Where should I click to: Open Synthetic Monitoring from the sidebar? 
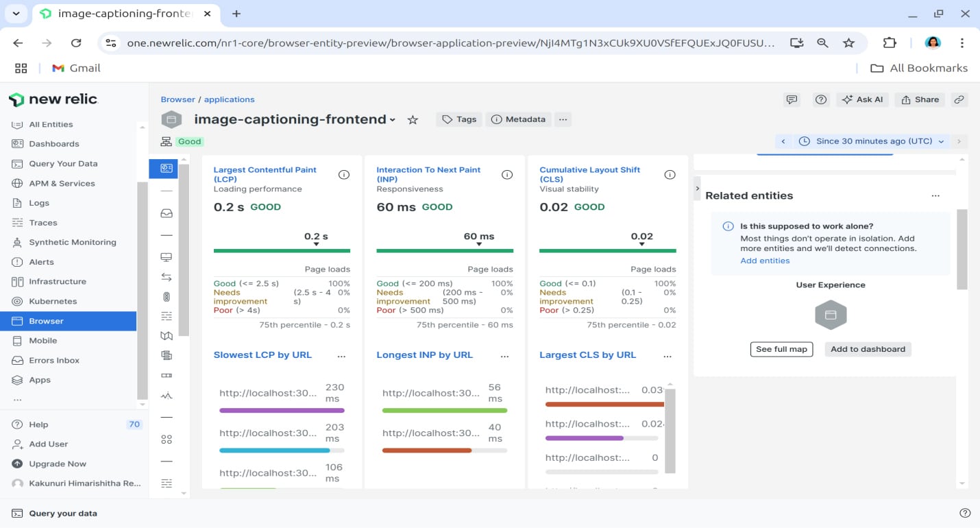point(72,242)
